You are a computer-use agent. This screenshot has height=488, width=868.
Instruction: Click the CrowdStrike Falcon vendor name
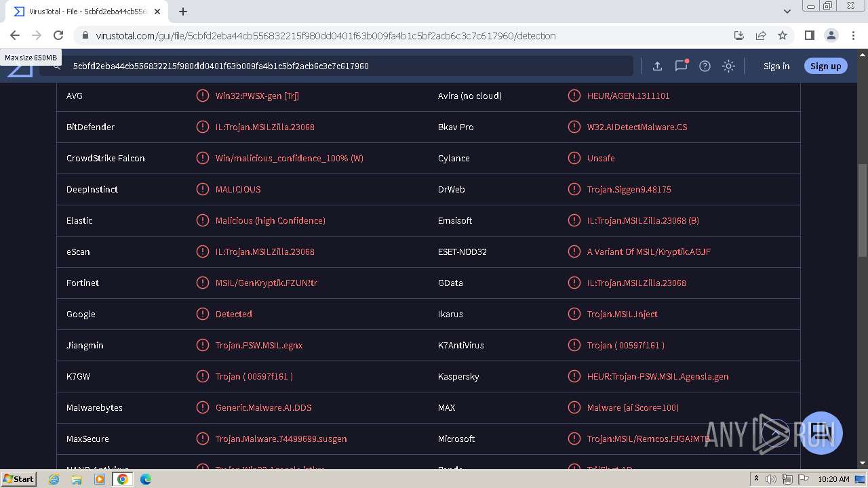point(106,158)
